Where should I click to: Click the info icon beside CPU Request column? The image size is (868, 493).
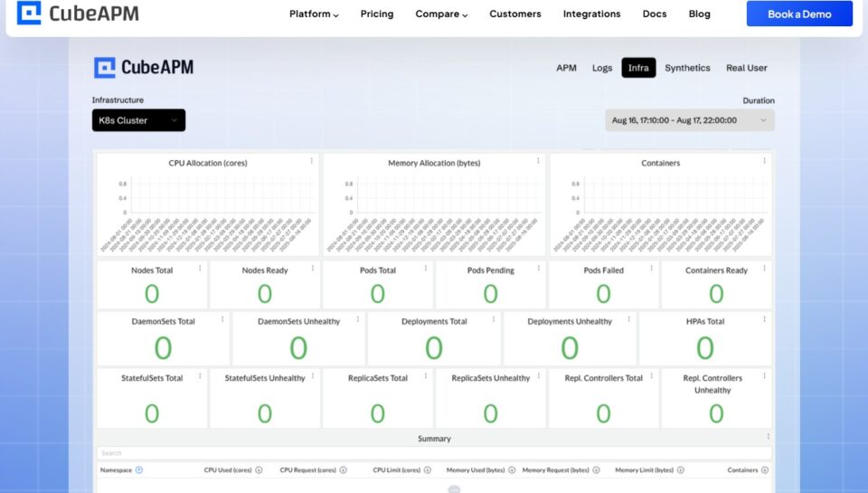(344, 469)
